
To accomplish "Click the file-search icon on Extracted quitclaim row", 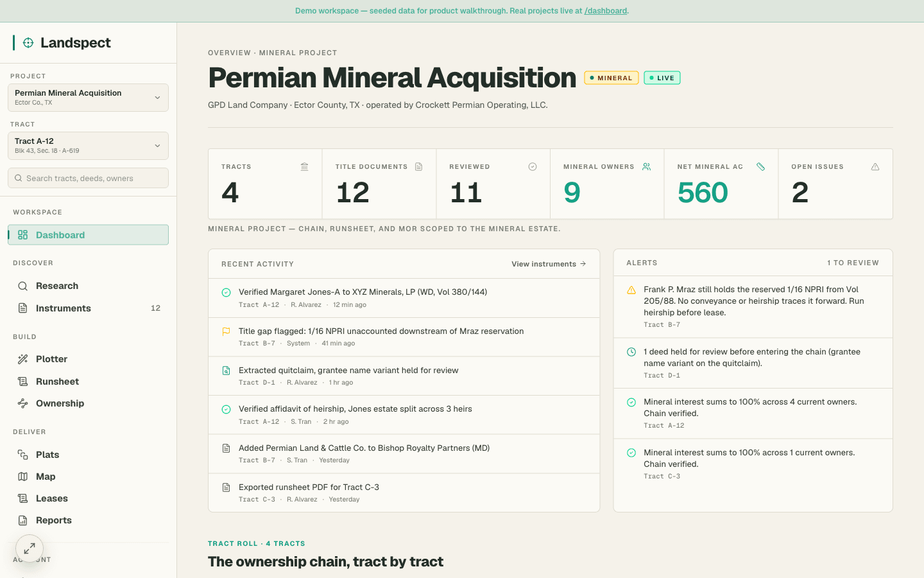I will (x=226, y=371).
